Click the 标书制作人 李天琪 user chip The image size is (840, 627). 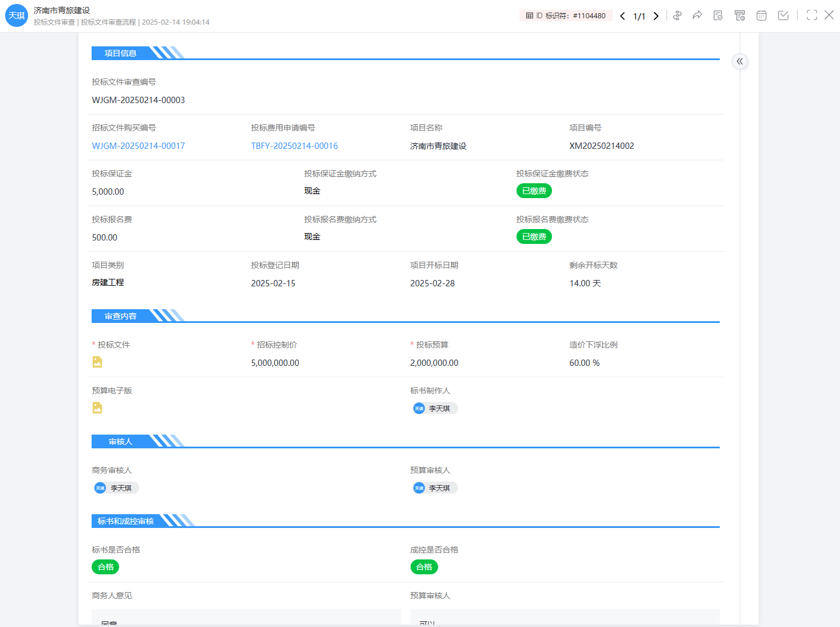[435, 408]
